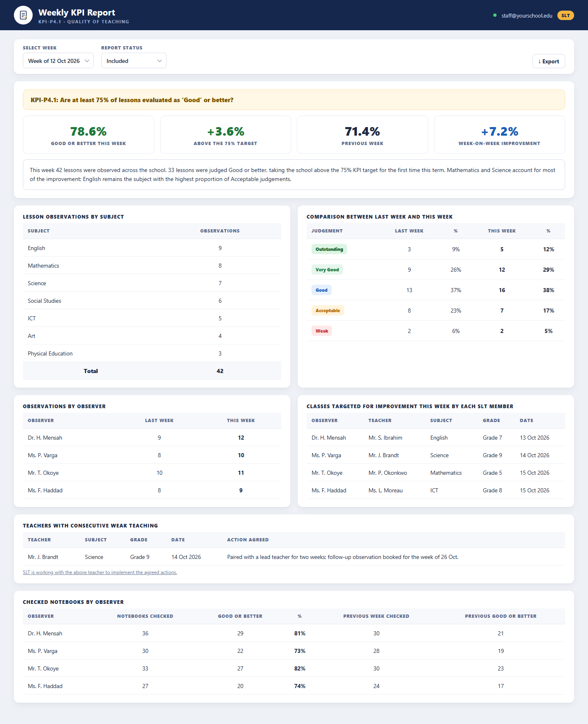588x724 pixels.
Task: Click Dr. H. Mensah in Observations by Observer
Action: (x=45, y=438)
